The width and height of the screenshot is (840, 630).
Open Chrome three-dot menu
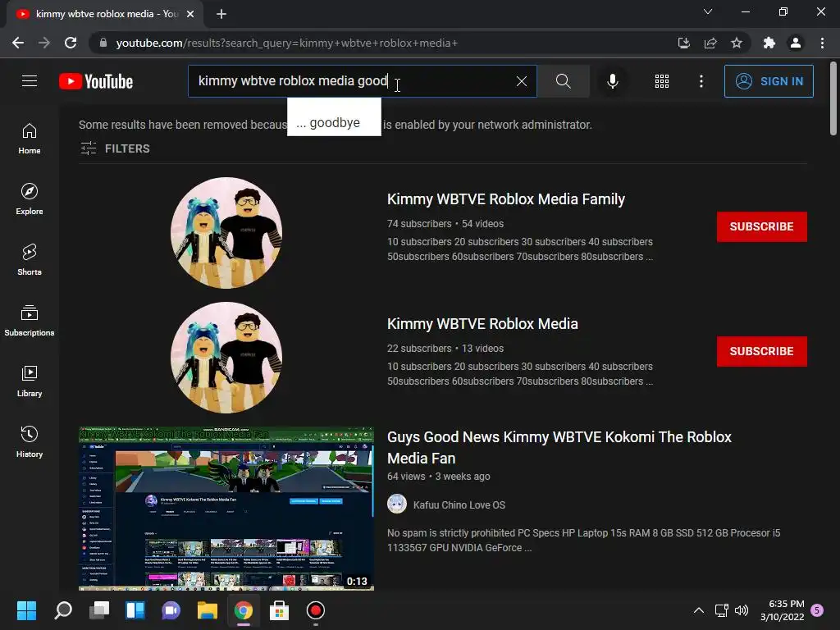pyautogui.click(x=822, y=43)
